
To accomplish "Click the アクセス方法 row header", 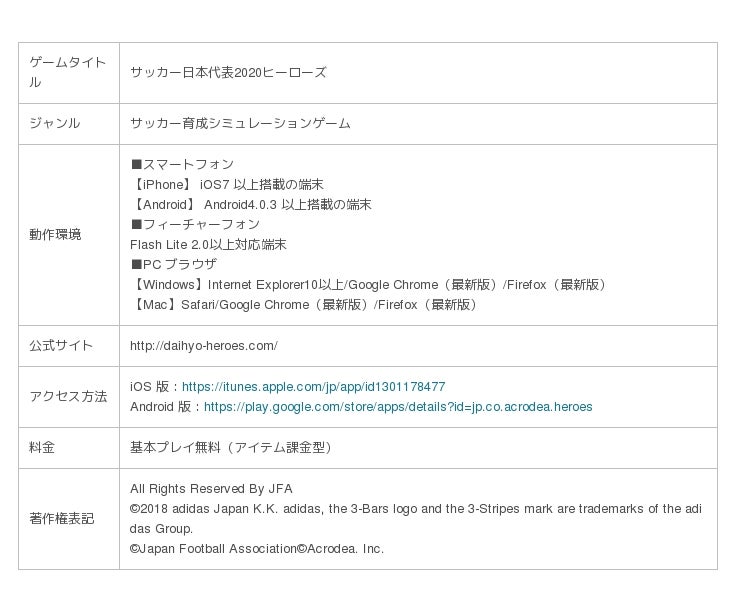I will tap(68, 397).
